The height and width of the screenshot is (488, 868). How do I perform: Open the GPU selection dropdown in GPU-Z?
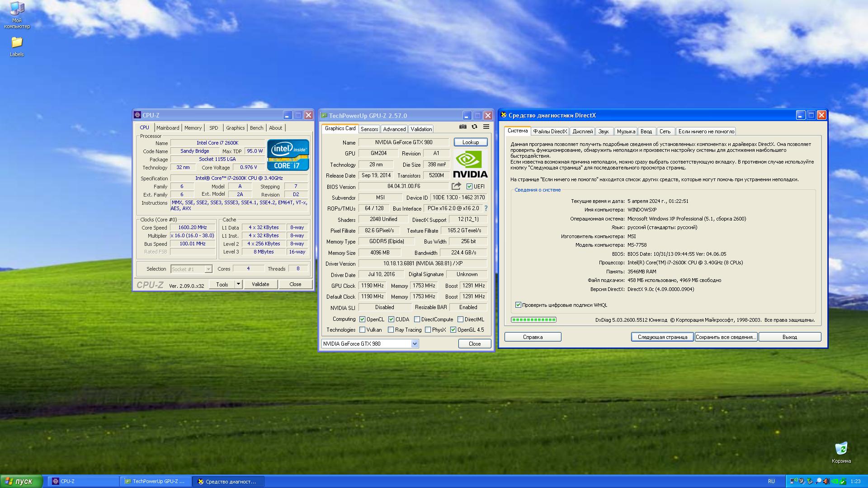415,344
